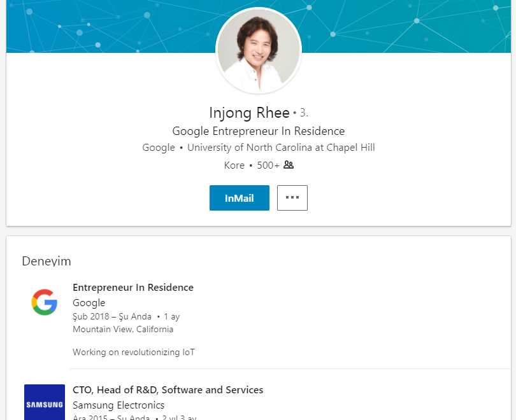Click the shared connections icon beside 500+
Screen dimensions: 516x420
click(x=289, y=165)
